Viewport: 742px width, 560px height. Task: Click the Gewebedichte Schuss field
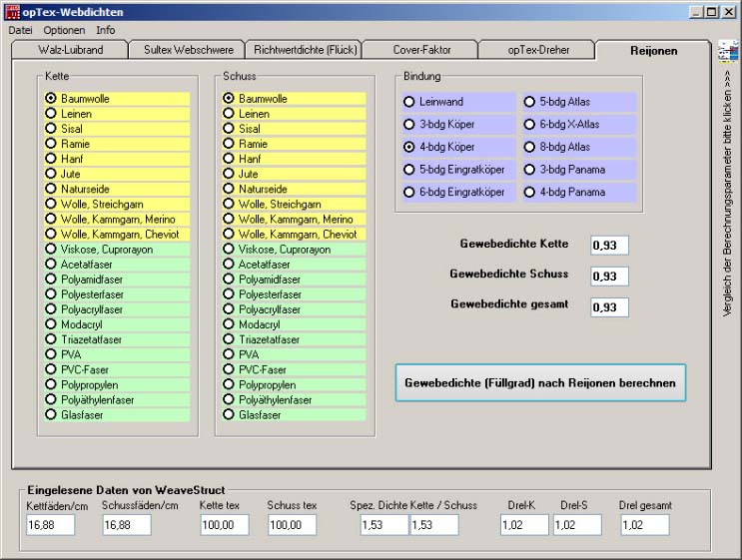coord(609,277)
